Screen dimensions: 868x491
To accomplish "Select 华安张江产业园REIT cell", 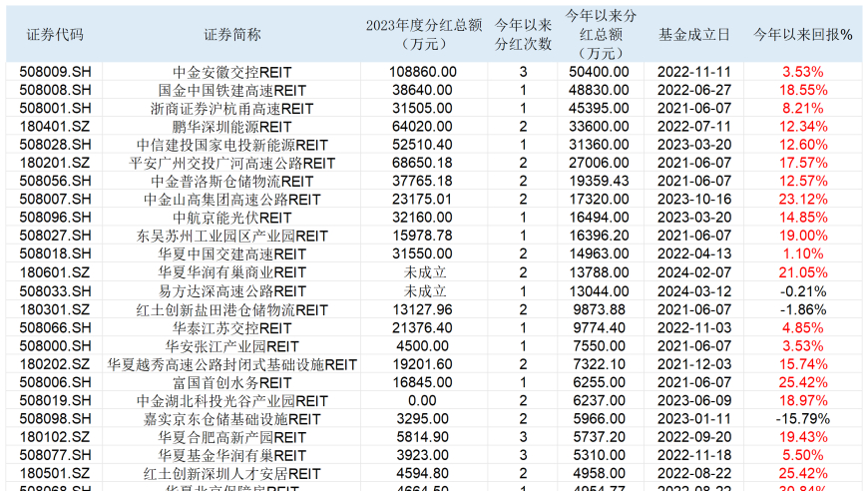I will pyautogui.click(x=231, y=346).
